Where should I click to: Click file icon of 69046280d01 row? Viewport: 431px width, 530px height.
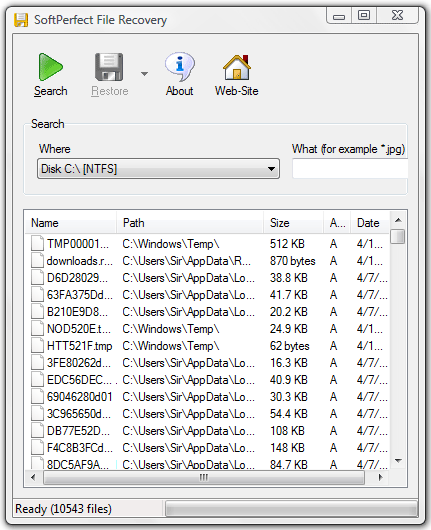click(x=37, y=396)
